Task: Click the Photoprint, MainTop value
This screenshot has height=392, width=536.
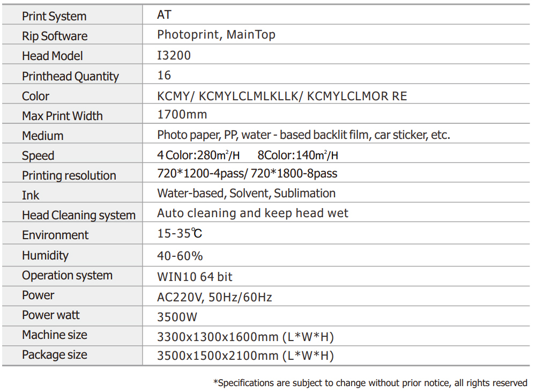Action: click(x=216, y=35)
